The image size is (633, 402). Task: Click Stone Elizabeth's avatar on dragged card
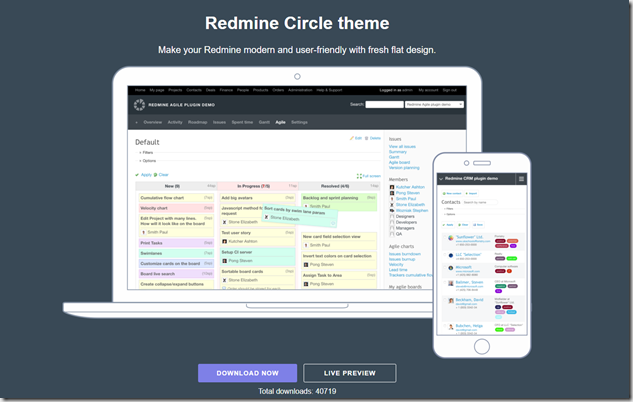266,217
